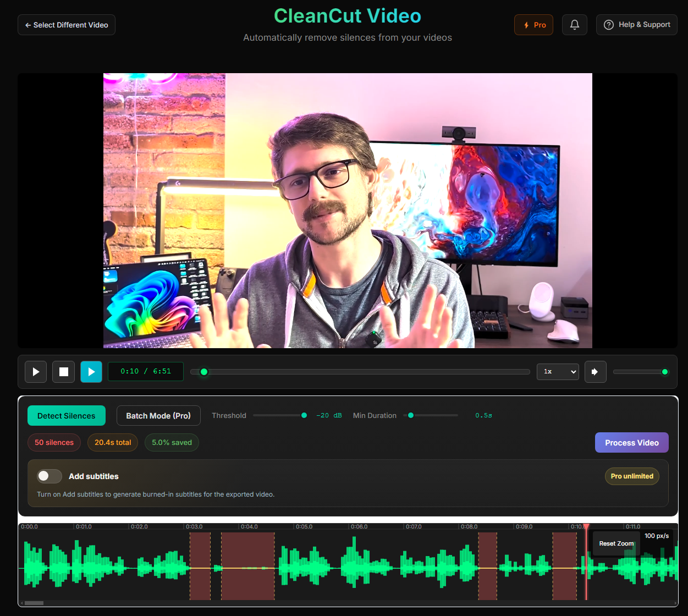Open Help & Support

point(637,25)
